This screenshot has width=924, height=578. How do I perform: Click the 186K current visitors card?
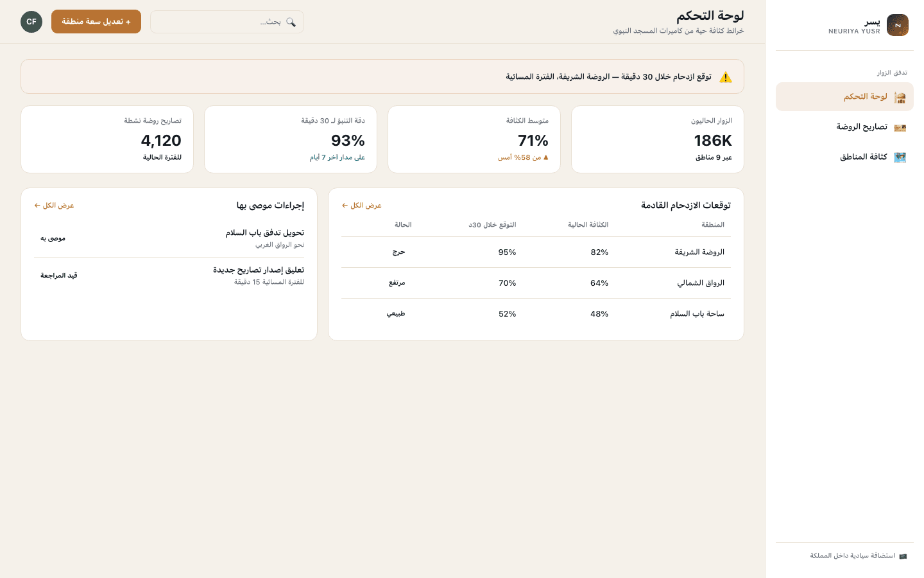pyautogui.click(x=658, y=139)
